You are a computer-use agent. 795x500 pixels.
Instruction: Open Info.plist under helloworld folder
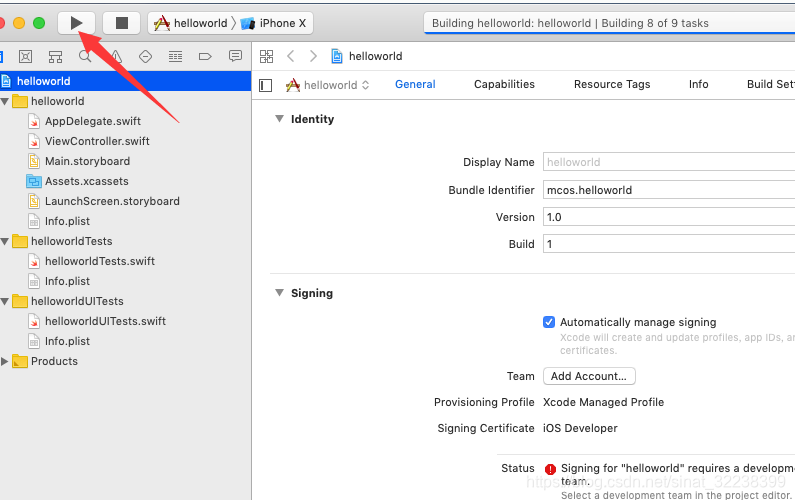coord(67,221)
